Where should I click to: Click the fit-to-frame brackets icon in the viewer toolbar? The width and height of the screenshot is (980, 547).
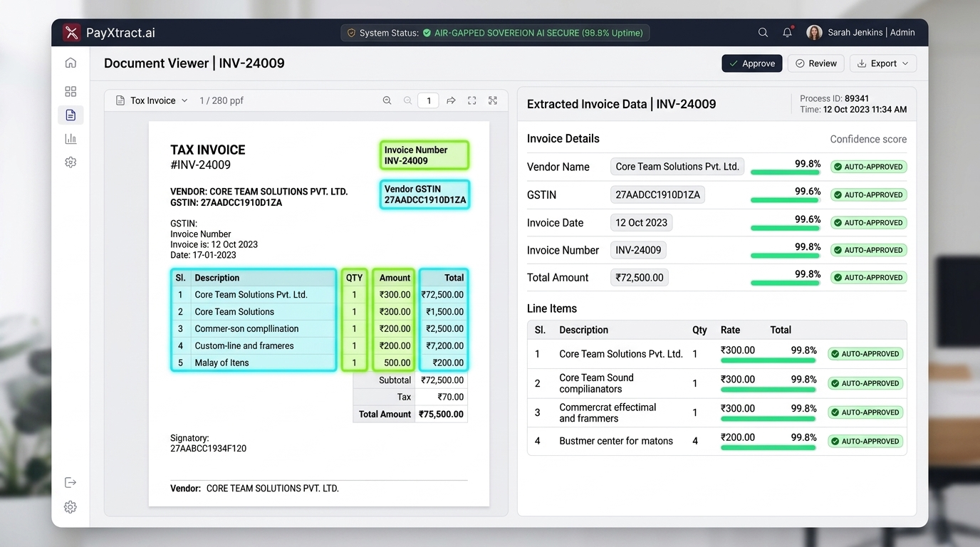[471, 100]
